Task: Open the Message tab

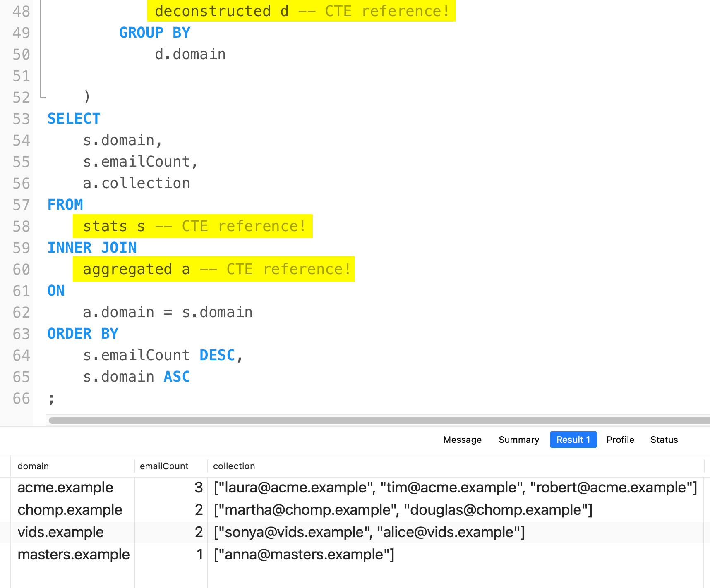Action: click(x=462, y=440)
